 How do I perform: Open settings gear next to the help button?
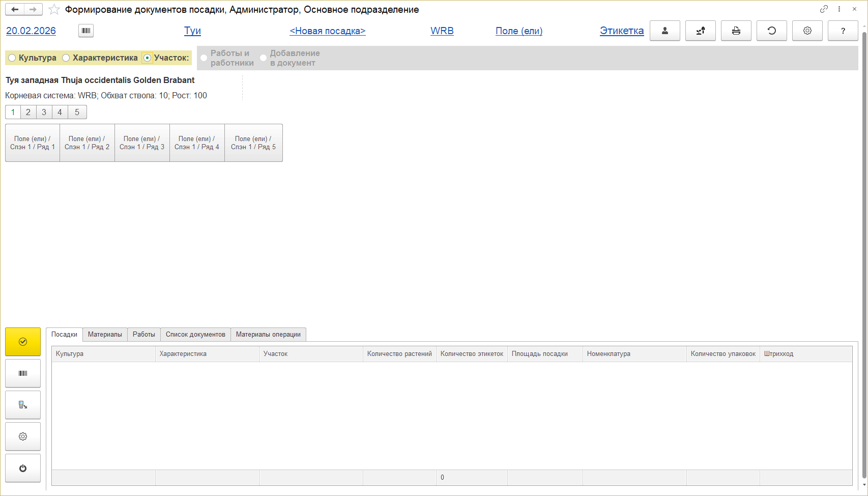coord(807,31)
